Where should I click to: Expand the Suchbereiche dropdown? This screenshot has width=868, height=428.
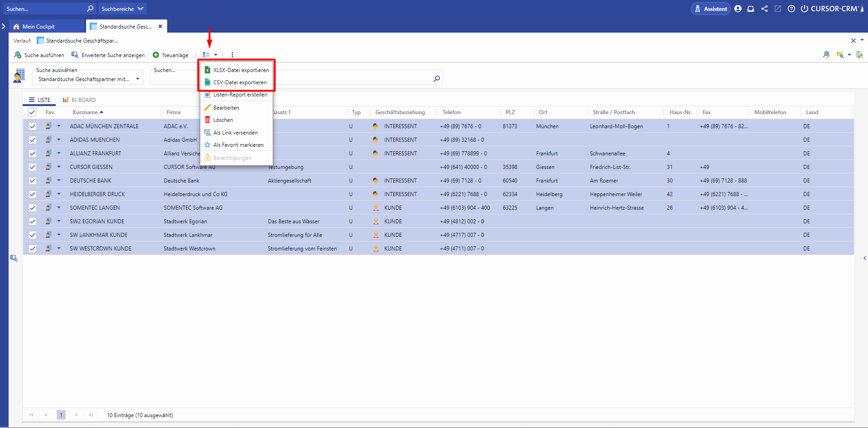122,9
